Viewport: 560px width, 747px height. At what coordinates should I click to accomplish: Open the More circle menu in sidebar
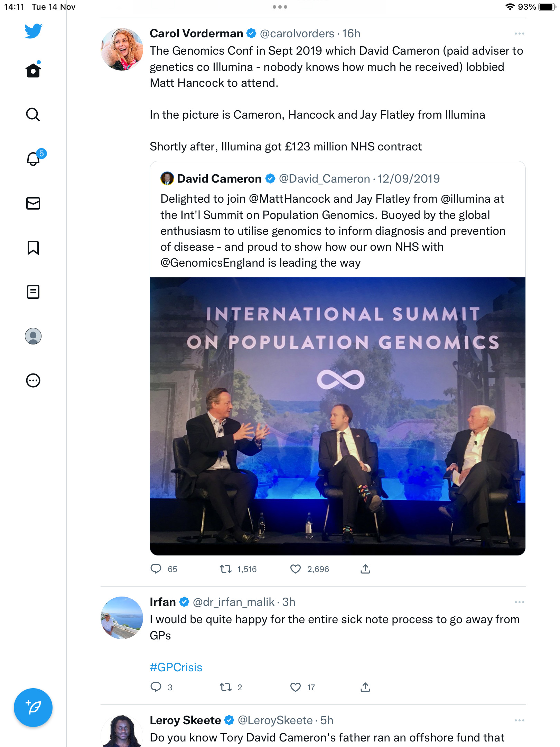point(33,380)
